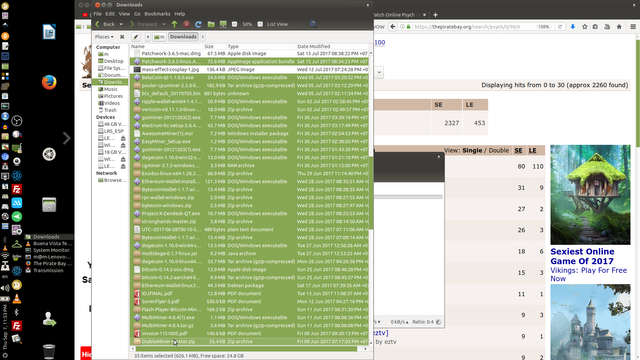The width and height of the screenshot is (640, 360).
Task: Toggle location text entry pencil button
Action: click(136, 37)
